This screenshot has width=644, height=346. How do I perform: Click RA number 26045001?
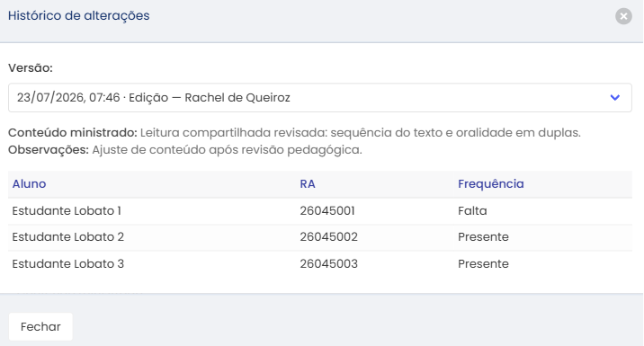[327, 211]
